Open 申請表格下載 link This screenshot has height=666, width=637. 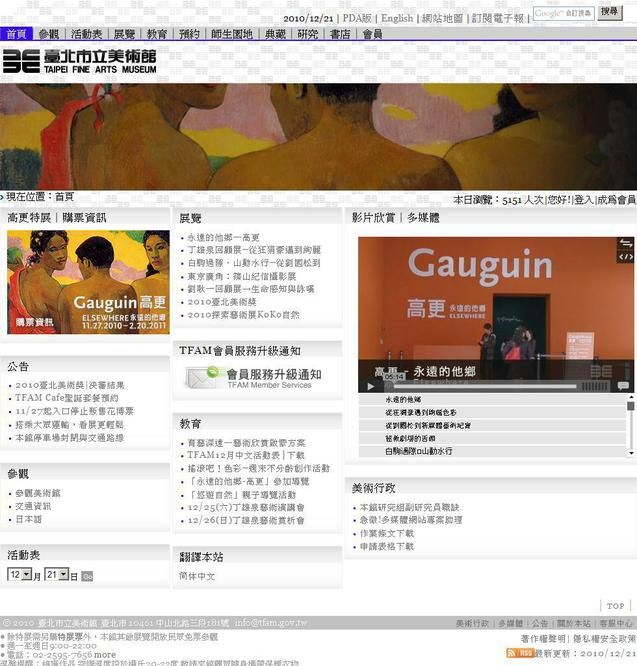coord(386,547)
